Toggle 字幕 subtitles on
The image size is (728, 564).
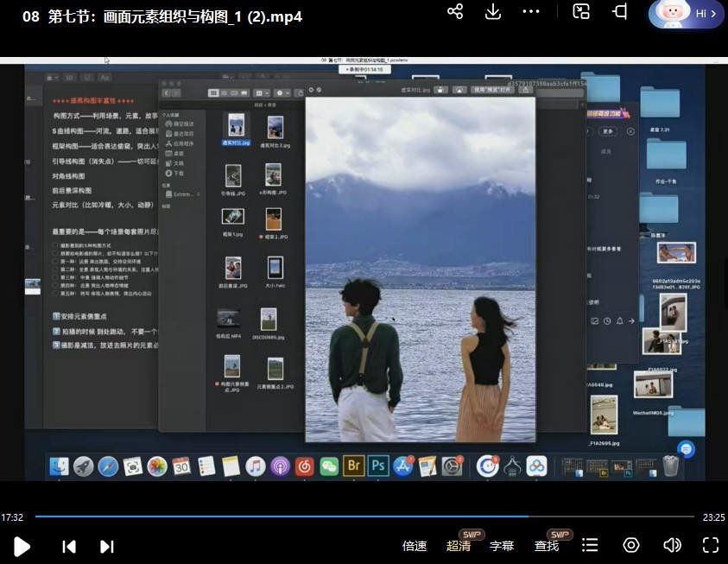(501, 546)
